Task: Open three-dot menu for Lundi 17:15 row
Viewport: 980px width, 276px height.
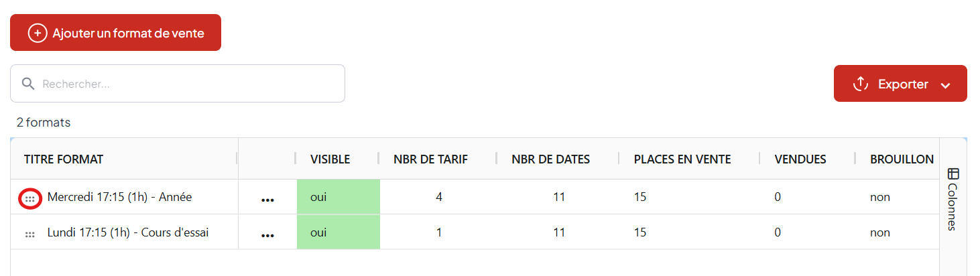Action: tap(267, 235)
